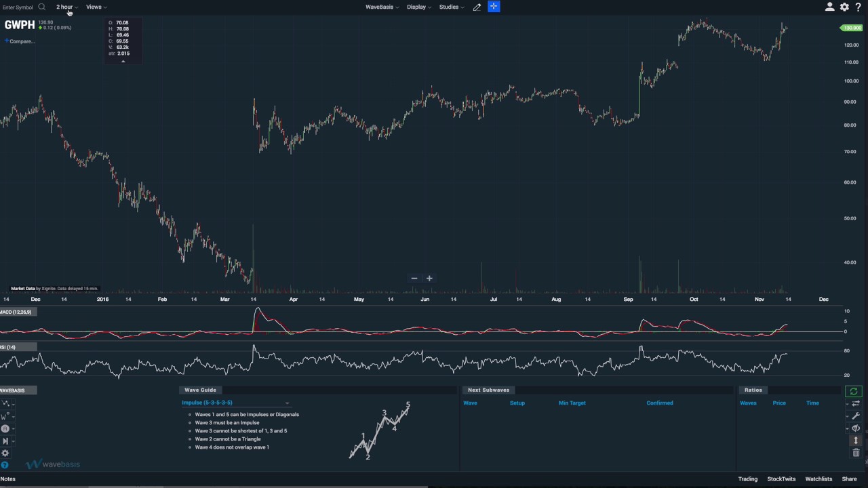The height and width of the screenshot is (488, 868).
Task: Click the 130.900 current price tag
Action: [x=851, y=28]
